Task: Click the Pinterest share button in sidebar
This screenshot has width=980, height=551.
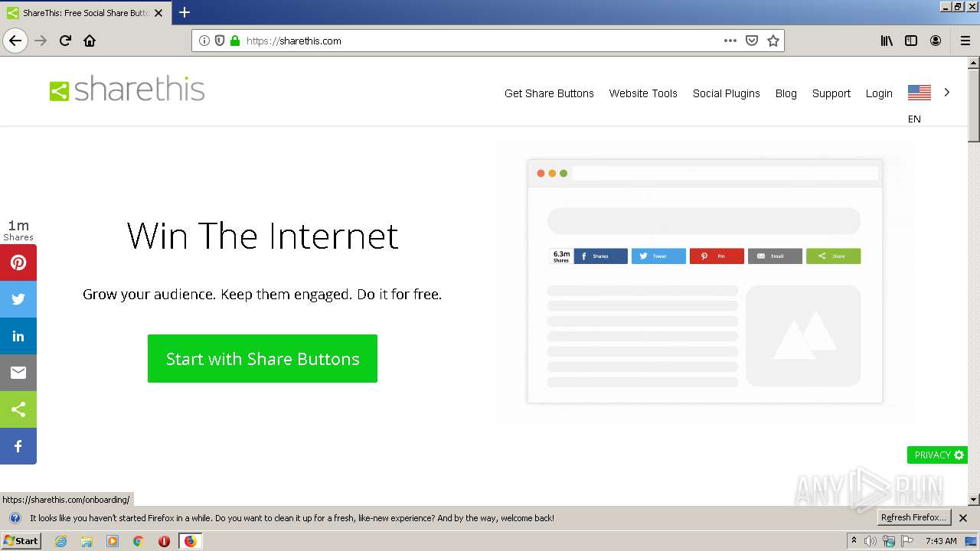Action: 18,262
